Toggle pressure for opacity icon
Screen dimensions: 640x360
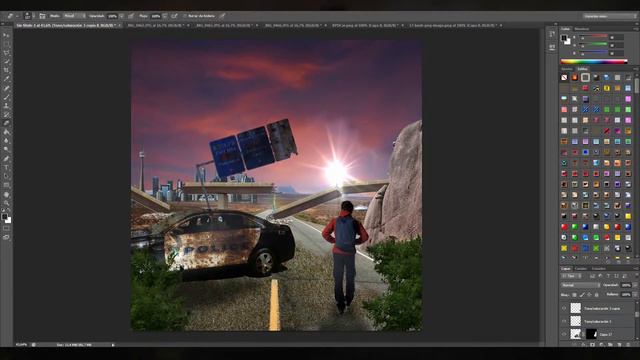pos(131,16)
